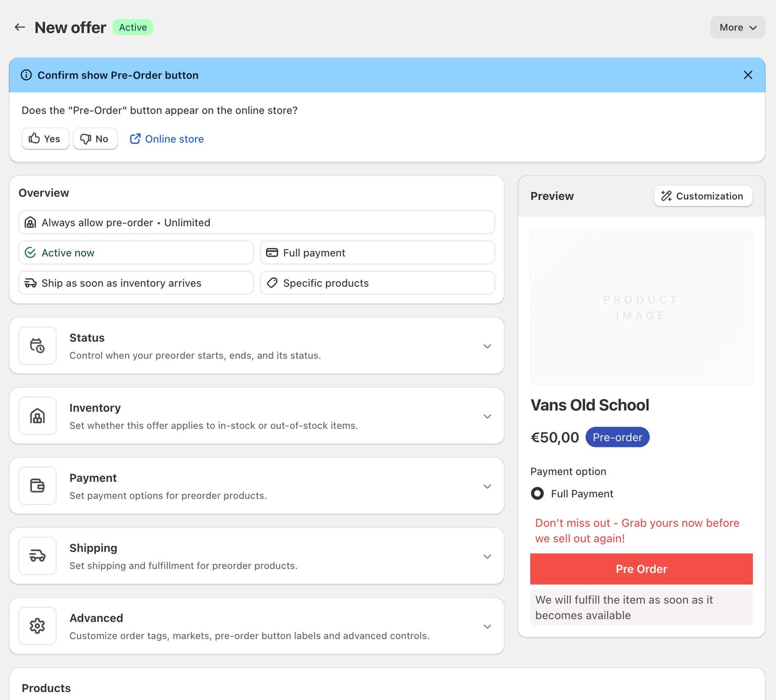Expand the Payment section chevron
Screen dimensions: 776x700
pyautogui.click(x=487, y=486)
